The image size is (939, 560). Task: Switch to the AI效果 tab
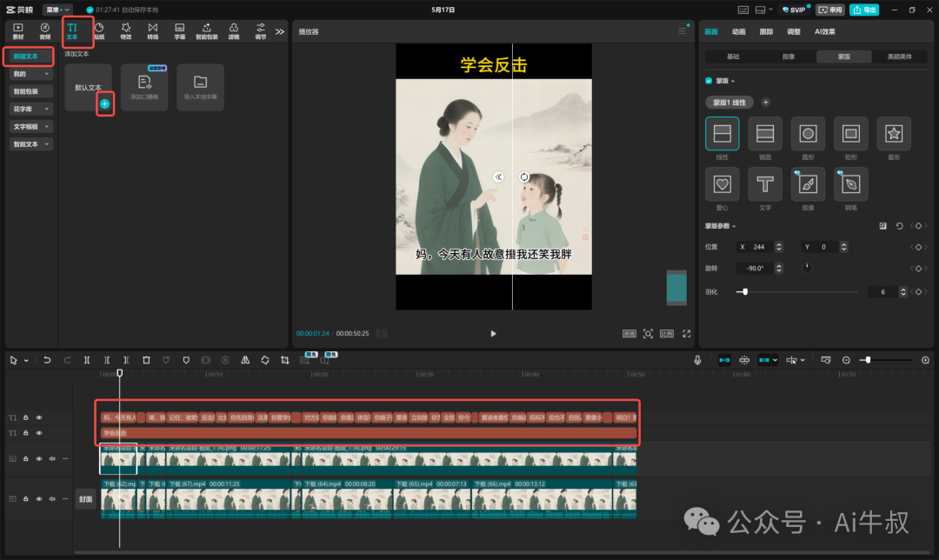tap(824, 32)
